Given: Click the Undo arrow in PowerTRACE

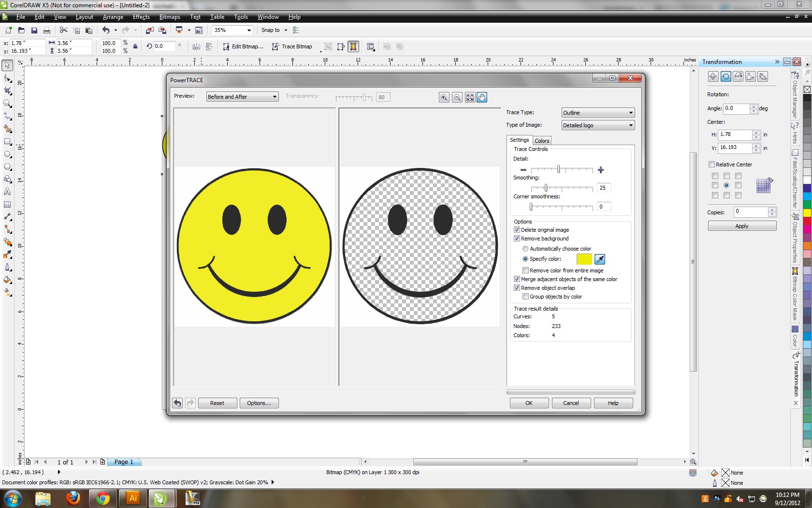Looking at the screenshot, I should [x=177, y=403].
